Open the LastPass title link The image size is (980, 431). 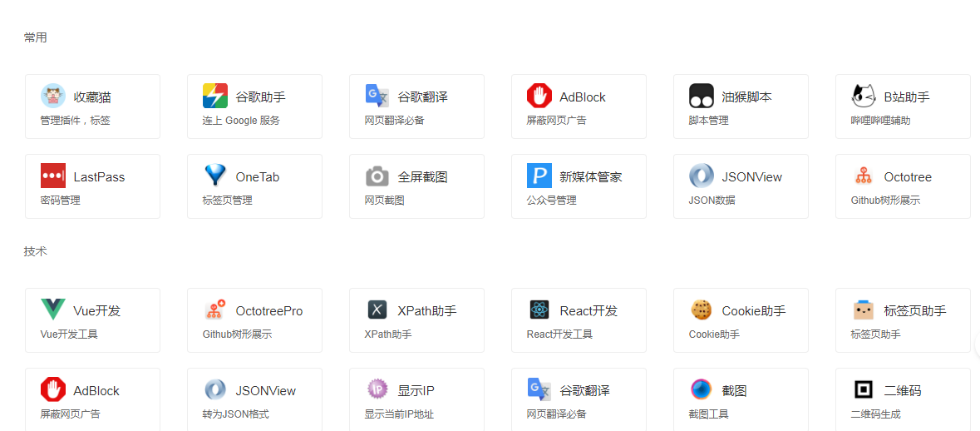tap(99, 177)
